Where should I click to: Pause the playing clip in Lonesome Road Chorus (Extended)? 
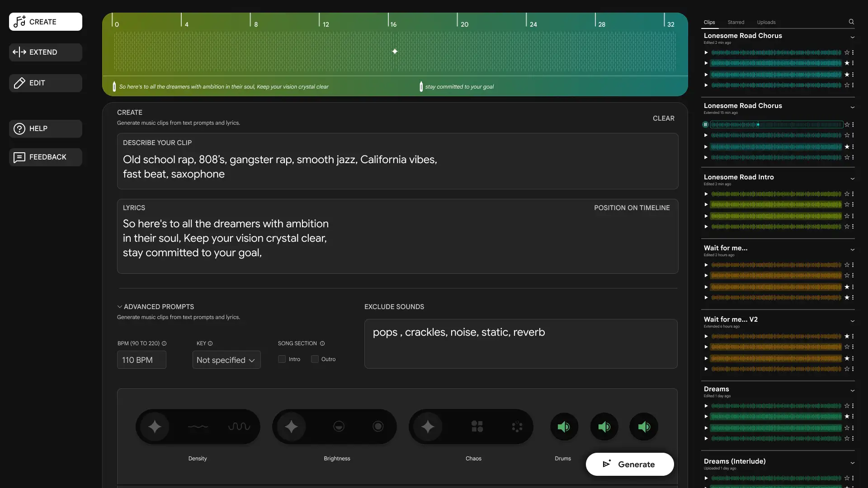(x=705, y=124)
